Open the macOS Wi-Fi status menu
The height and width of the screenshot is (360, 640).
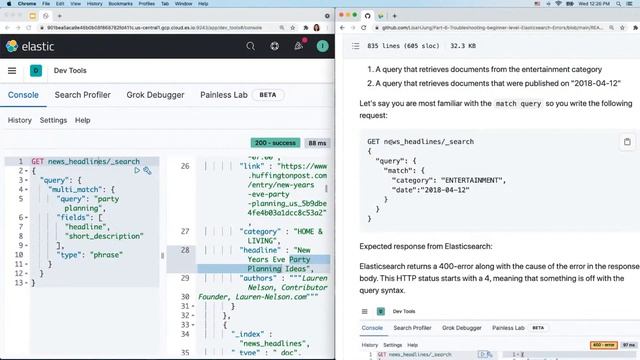pos(558,4)
